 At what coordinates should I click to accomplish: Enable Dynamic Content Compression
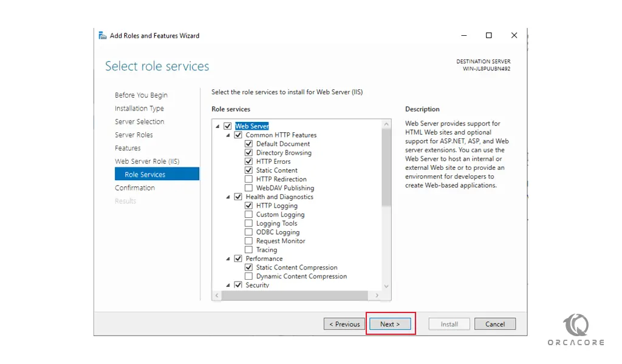click(x=248, y=276)
